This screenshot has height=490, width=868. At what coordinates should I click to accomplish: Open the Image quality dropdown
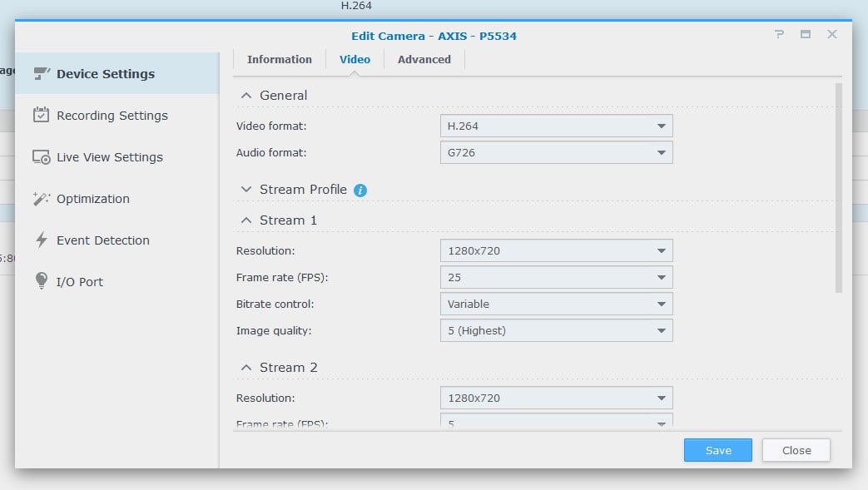point(557,330)
